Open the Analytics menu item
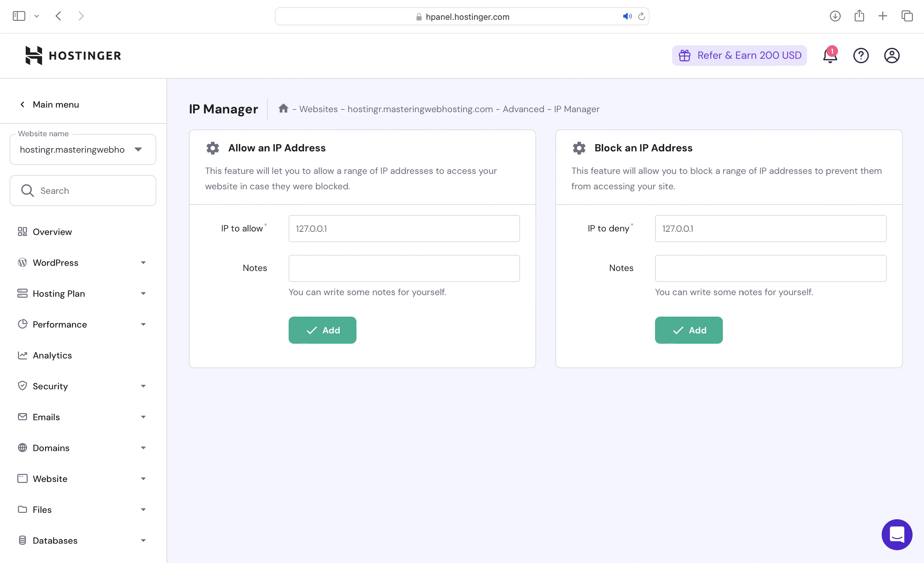The height and width of the screenshot is (563, 924). [x=52, y=355]
